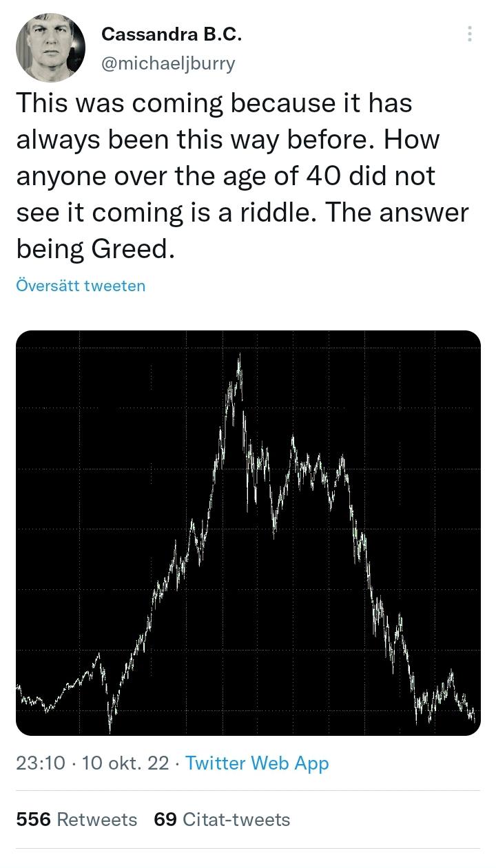This screenshot has height=868, width=496.
Task: Click the tweet's first line of text
Action: (214, 103)
